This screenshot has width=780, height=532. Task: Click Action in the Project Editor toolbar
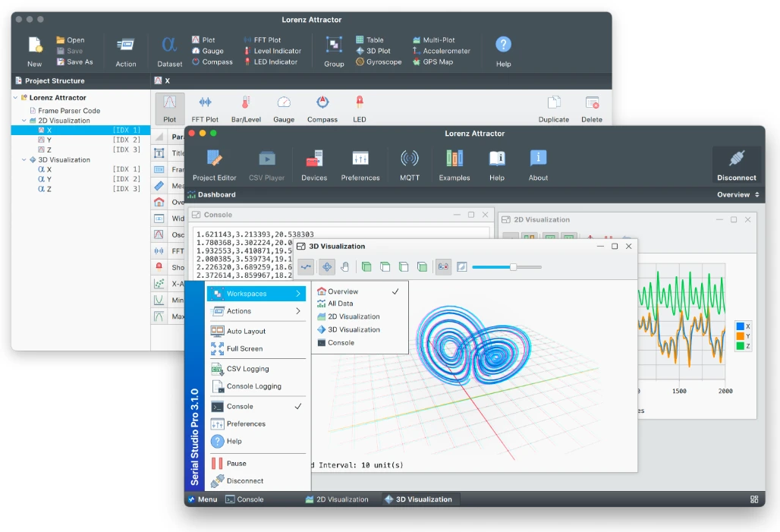[x=125, y=52]
